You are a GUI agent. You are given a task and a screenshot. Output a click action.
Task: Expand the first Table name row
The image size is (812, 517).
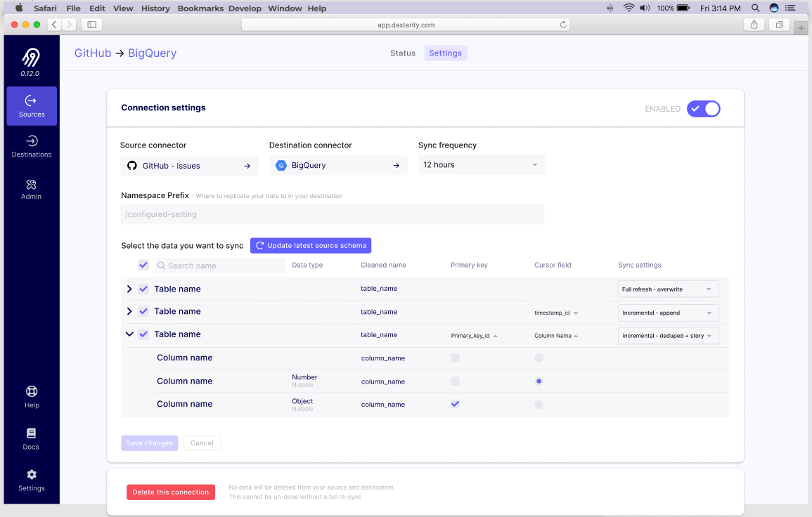coord(129,289)
